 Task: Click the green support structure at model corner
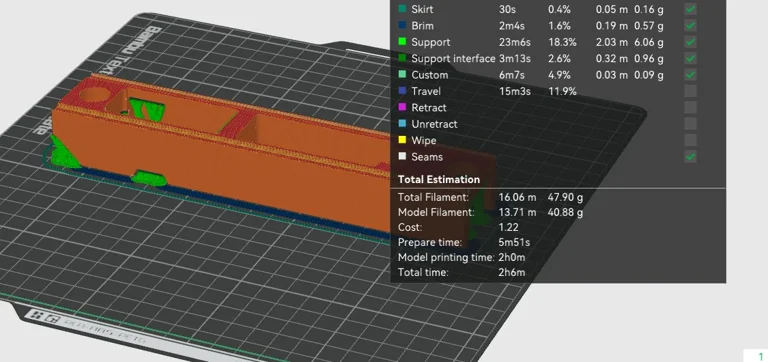[x=63, y=153]
